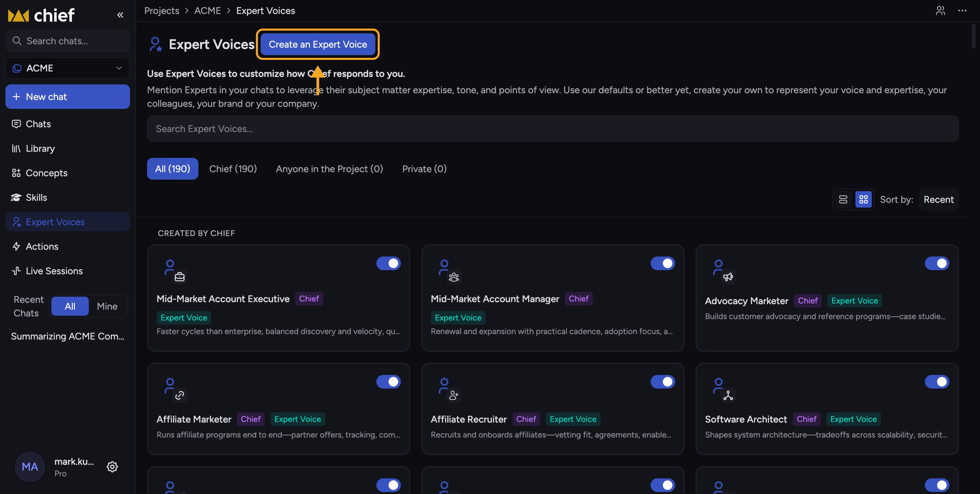Screen dimensions: 980x494
Task: Open the Mid-Market Account Manager card title
Action: point(495,299)
